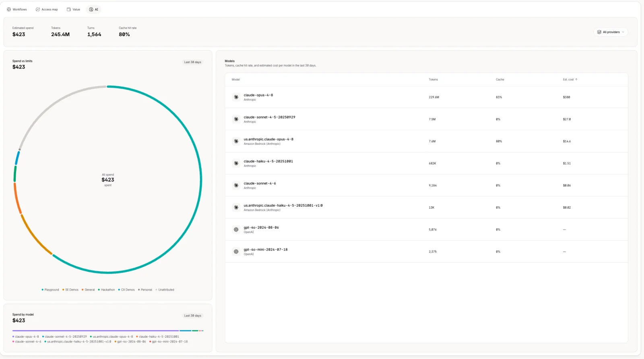This screenshot has height=359, width=644.
Task: Toggle SE Demos in the donut legend
Action: 70,290
